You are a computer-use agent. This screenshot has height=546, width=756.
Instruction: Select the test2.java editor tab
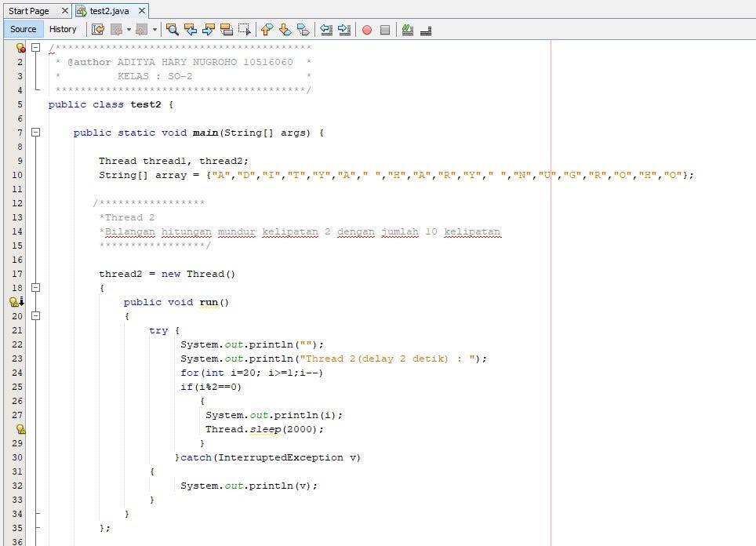point(109,11)
